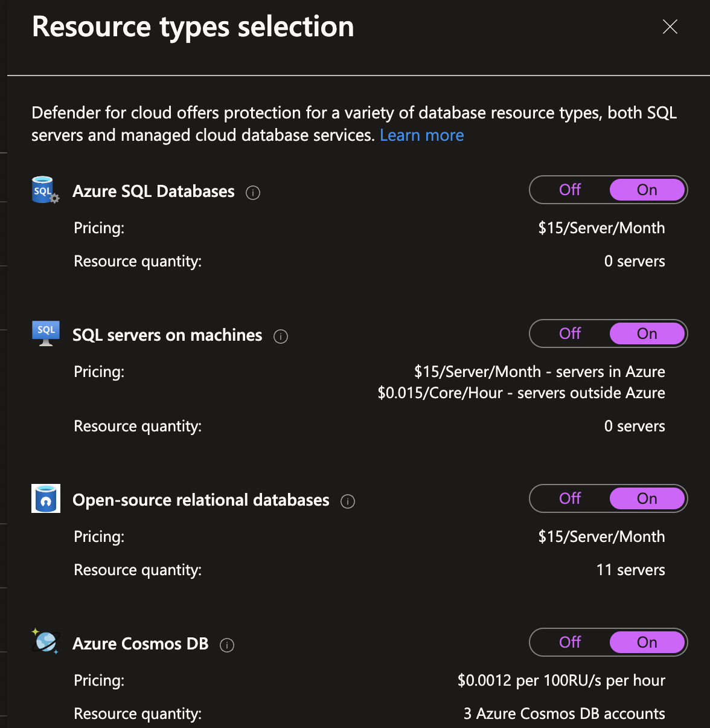710x728 pixels.
Task: Click the Open-source relational databases icon
Action: point(45,498)
